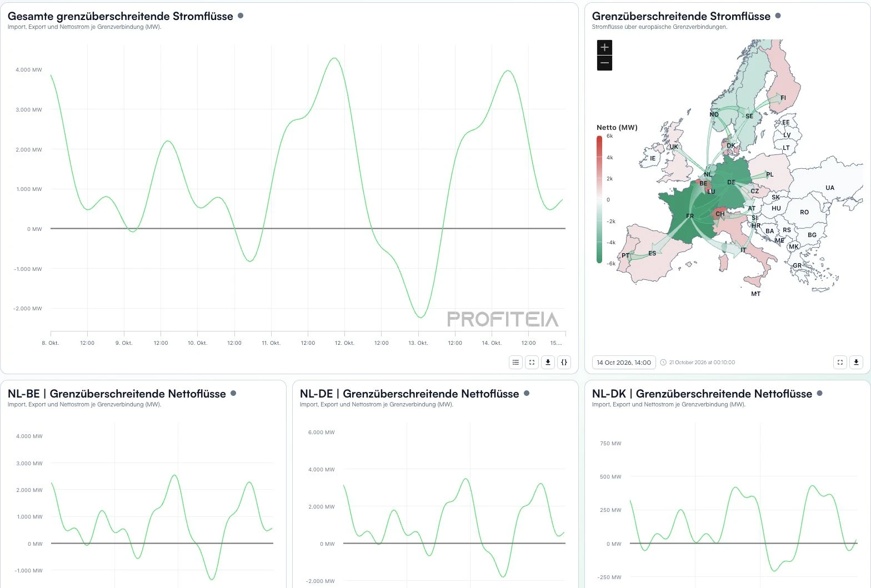
Task: Select France (FR) on the map
Action: coord(690,216)
